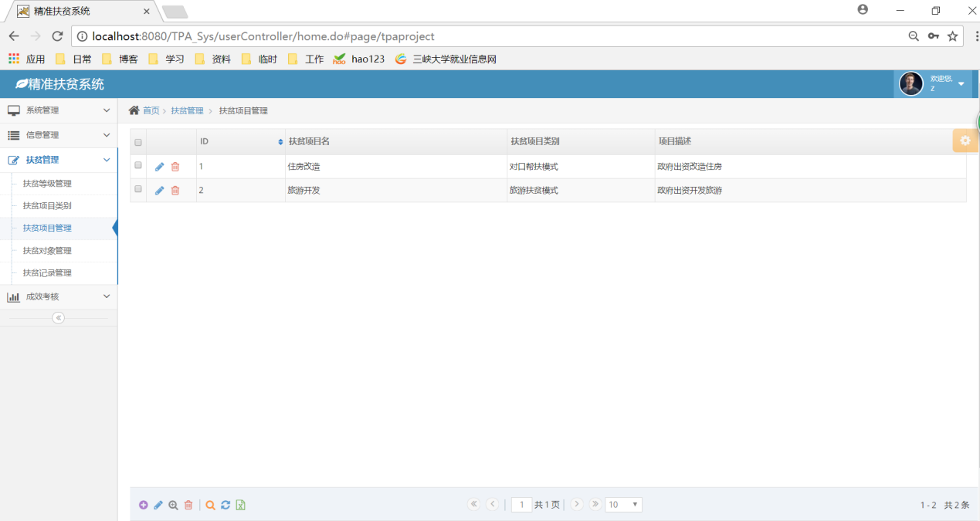The width and height of the screenshot is (980, 521).
Task: Open the hao123 bookmark
Action: point(359,59)
